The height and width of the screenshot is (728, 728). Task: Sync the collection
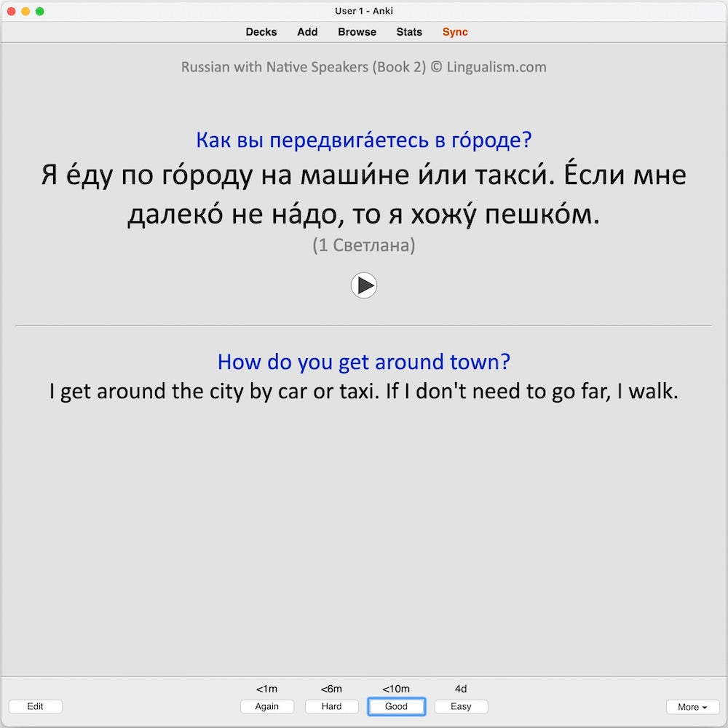(x=455, y=32)
